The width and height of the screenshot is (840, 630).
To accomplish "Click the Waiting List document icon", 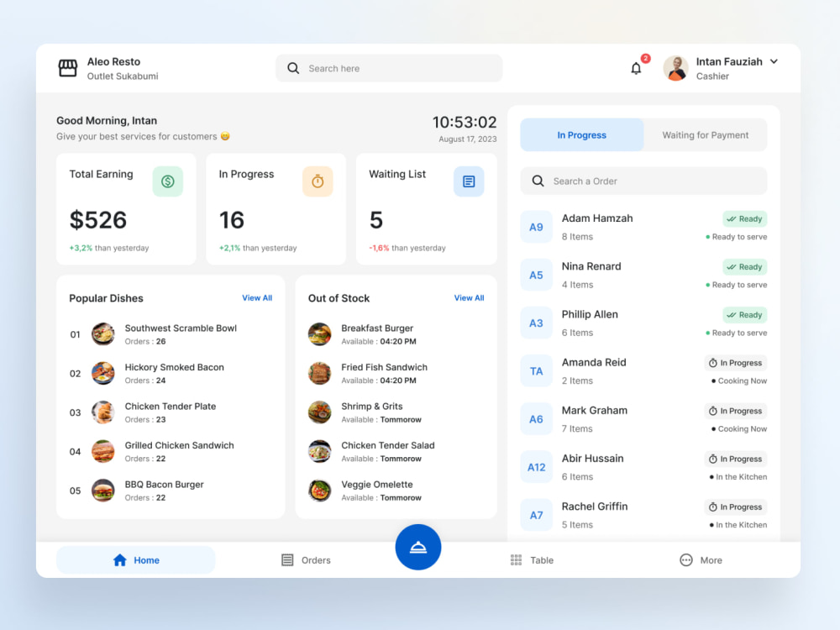I will [x=469, y=181].
